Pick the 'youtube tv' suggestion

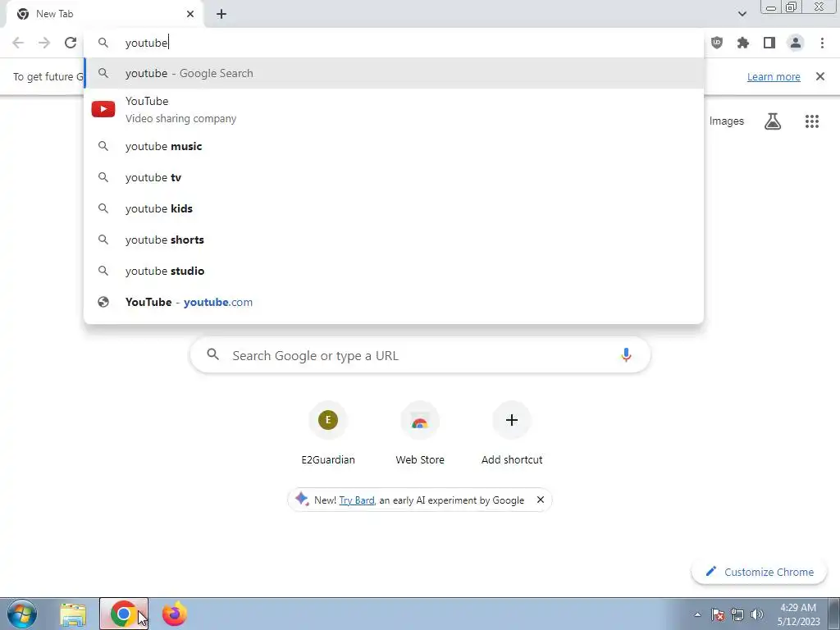coord(394,177)
